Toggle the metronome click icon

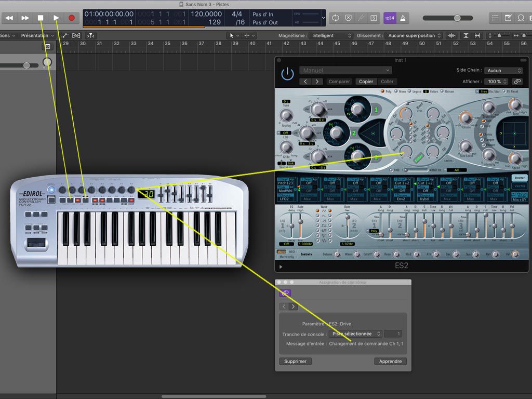[403, 18]
